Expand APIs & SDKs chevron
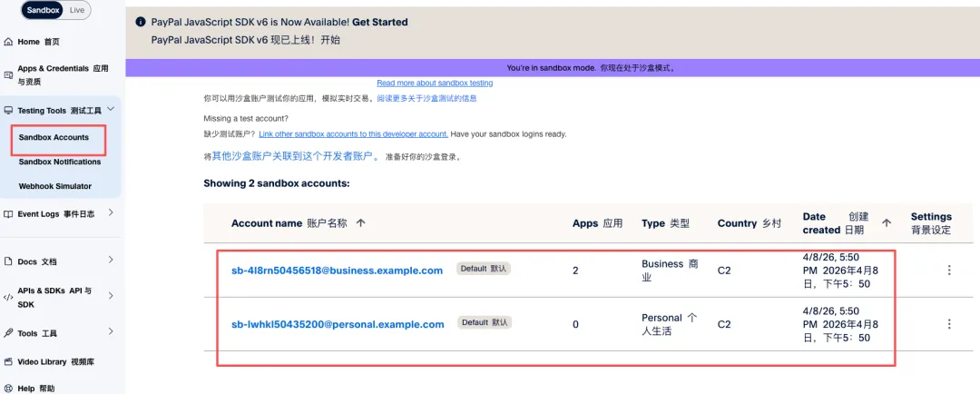Viewport: 980px width, 394px height. 111,295
